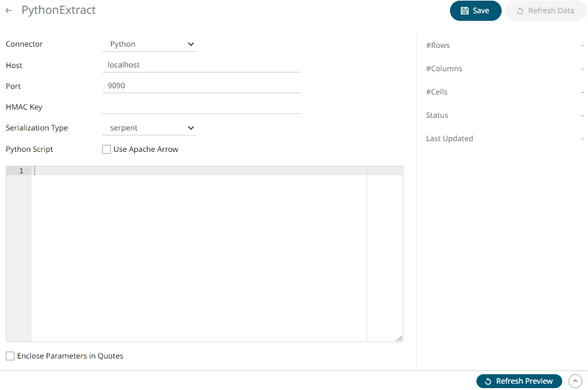Open the Serialization Type dropdown showing serpent
The image size is (588, 390).
[149, 128]
